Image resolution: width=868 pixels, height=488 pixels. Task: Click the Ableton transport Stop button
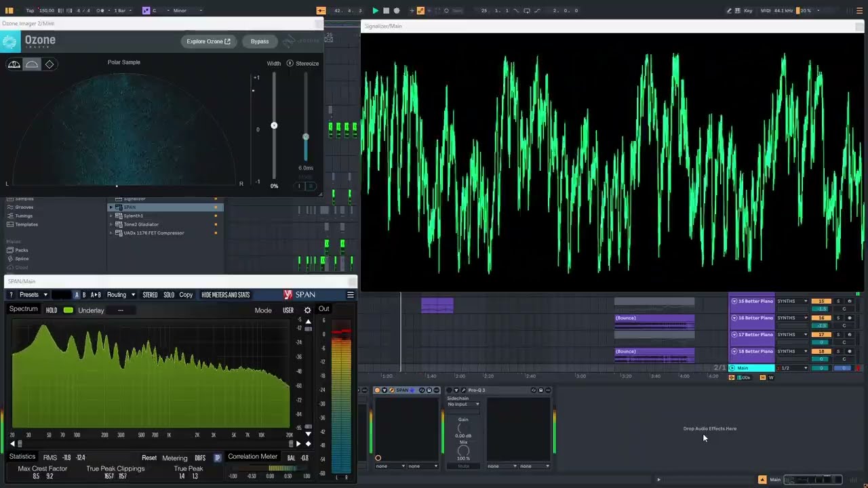pyautogui.click(x=386, y=11)
